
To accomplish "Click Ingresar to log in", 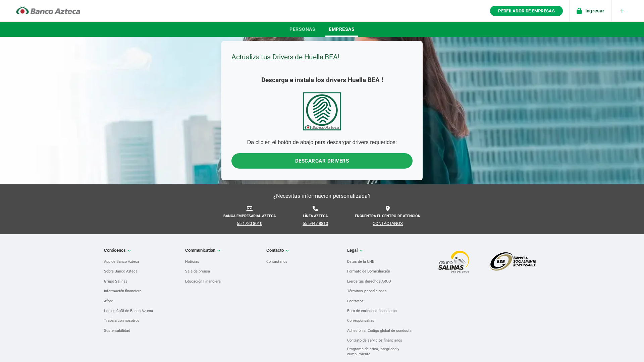I will coord(595,11).
